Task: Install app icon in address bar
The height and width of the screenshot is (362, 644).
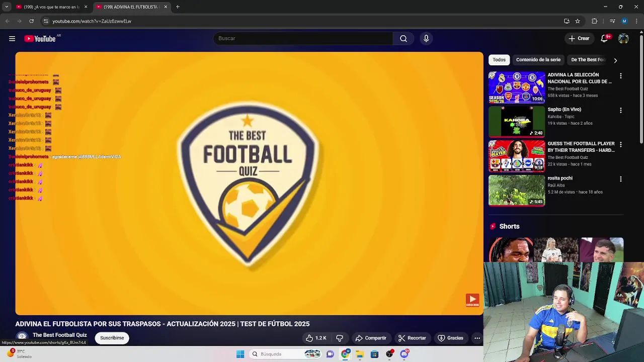Action: tap(567, 21)
